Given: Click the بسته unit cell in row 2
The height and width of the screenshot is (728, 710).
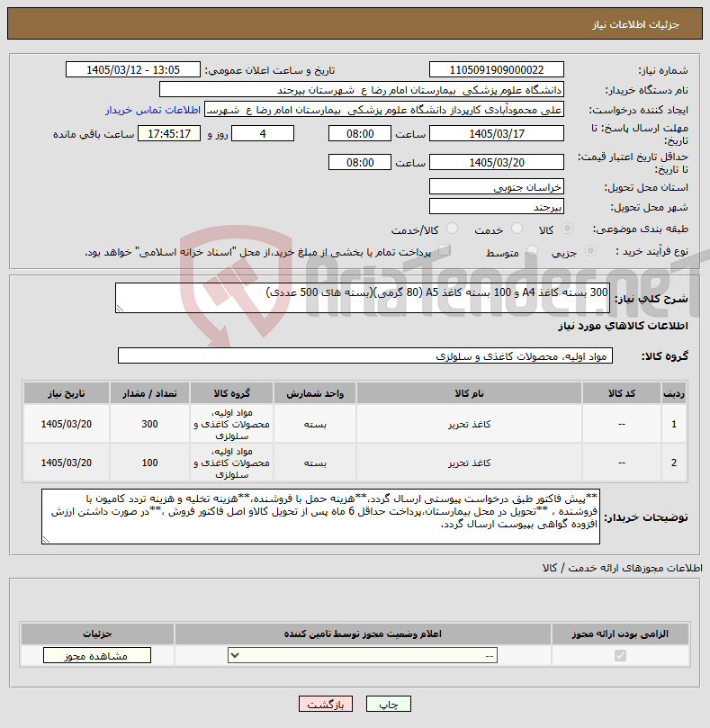Looking at the screenshot, I should point(315,463).
